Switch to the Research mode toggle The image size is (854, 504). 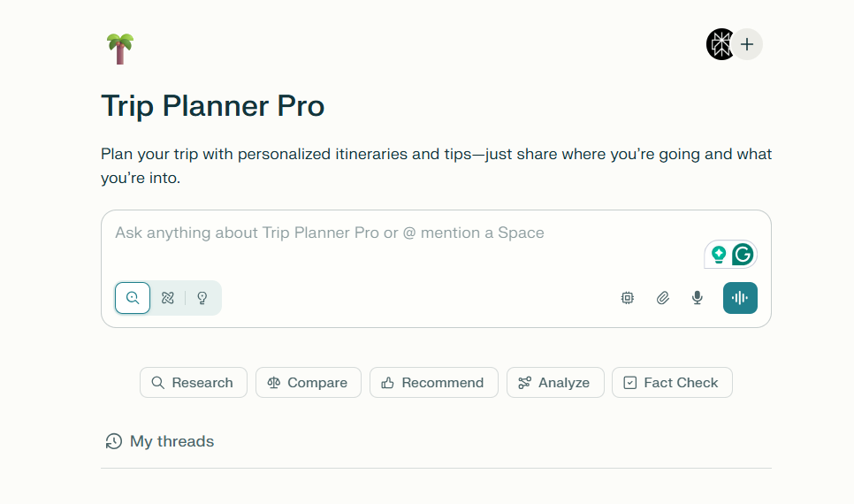168,298
